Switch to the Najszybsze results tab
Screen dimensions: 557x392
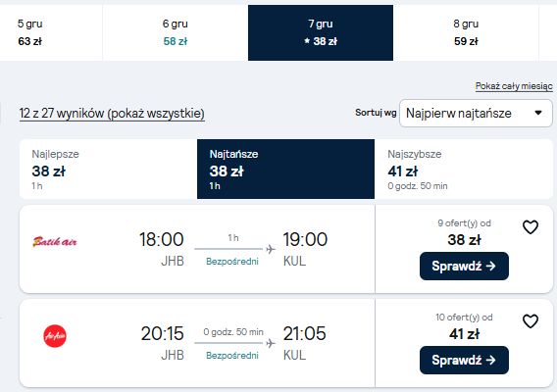click(464, 169)
